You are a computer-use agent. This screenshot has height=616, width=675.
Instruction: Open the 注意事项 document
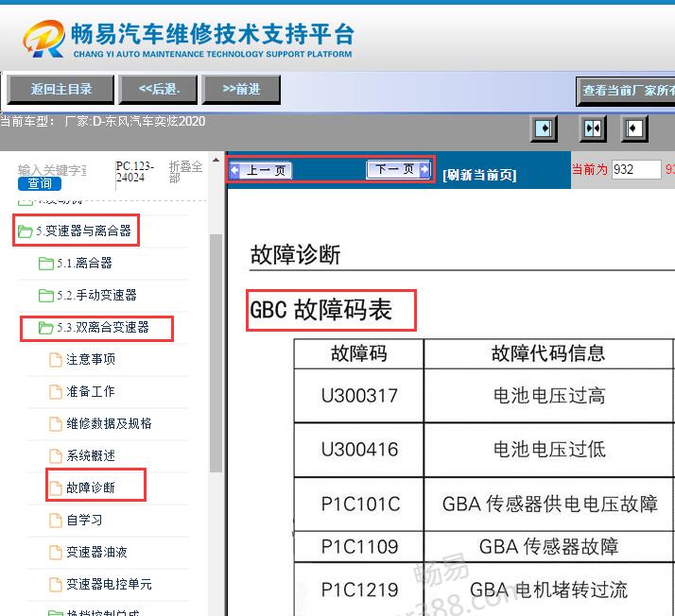click(91, 359)
